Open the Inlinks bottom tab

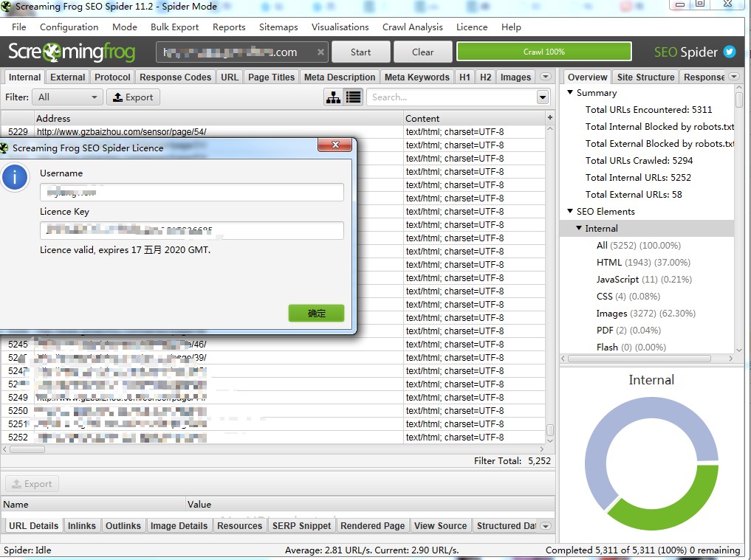click(x=81, y=525)
